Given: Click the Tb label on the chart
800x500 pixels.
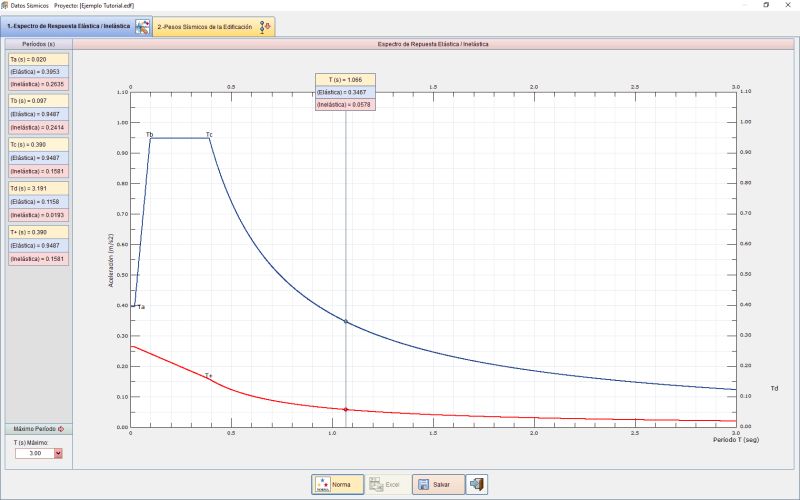Looking at the screenshot, I should 149,135.
